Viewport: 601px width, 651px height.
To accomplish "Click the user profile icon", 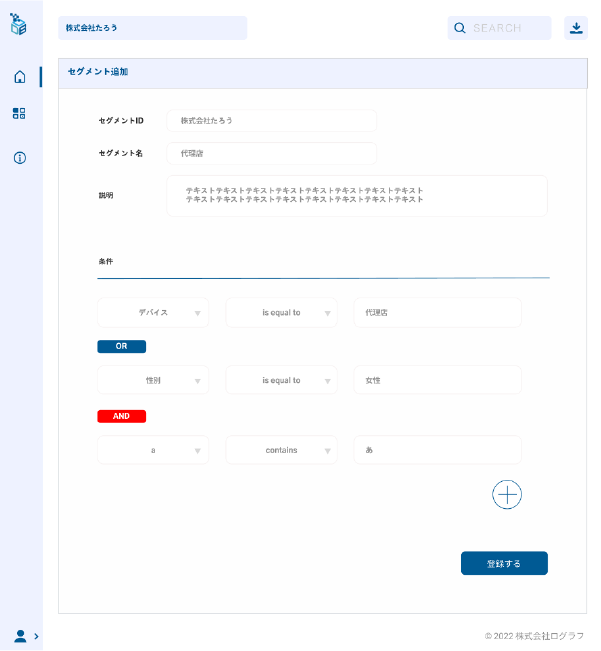I will (x=20, y=636).
